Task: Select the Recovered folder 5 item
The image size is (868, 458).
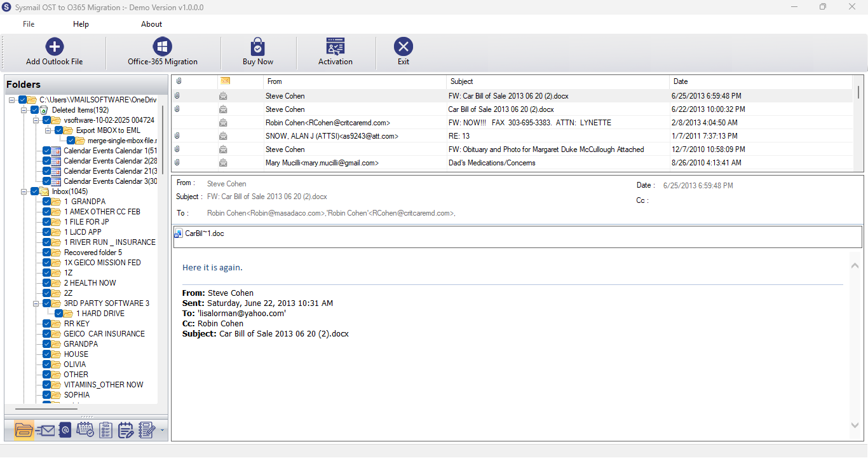Action: (x=93, y=253)
